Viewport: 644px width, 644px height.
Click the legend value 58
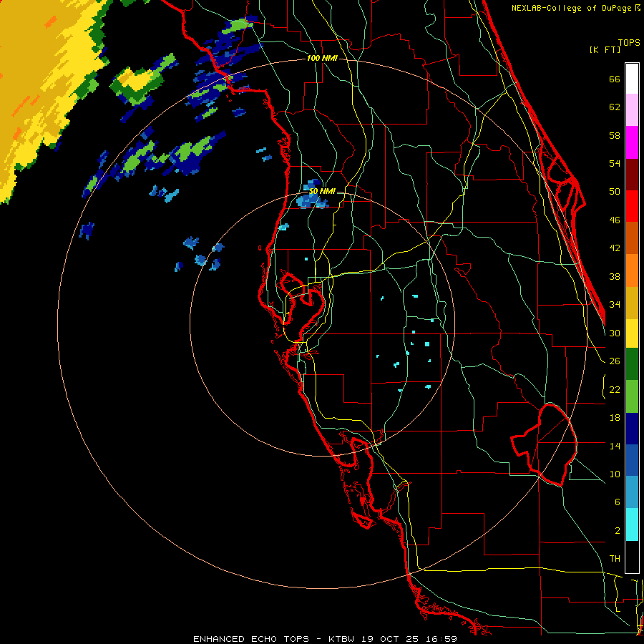pos(615,135)
